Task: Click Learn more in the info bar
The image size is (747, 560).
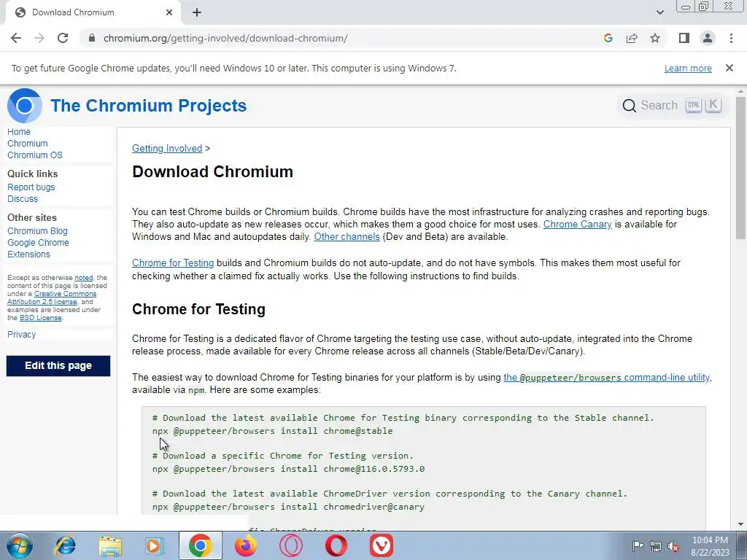Action: coord(688,68)
